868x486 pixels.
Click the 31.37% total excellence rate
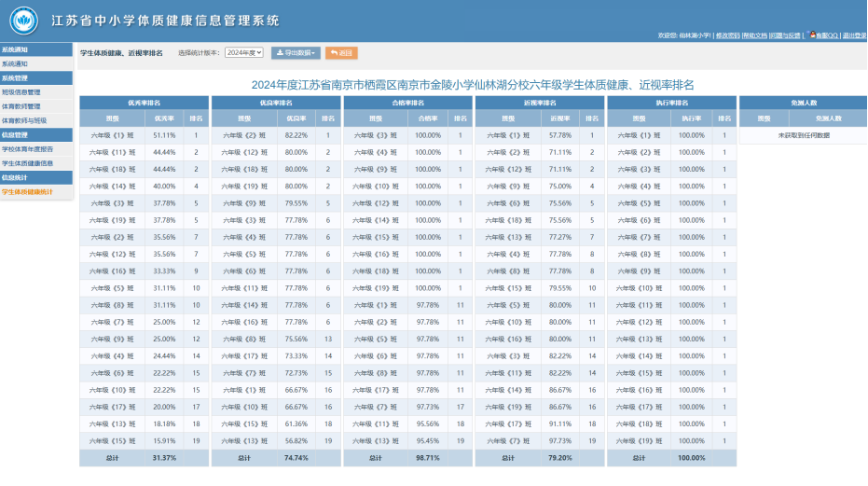pyautogui.click(x=164, y=458)
